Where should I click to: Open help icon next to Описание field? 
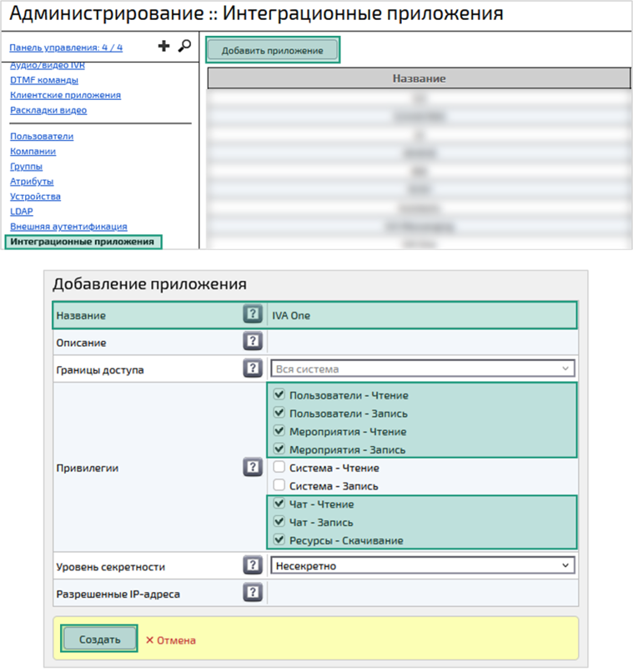(x=253, y=341)
